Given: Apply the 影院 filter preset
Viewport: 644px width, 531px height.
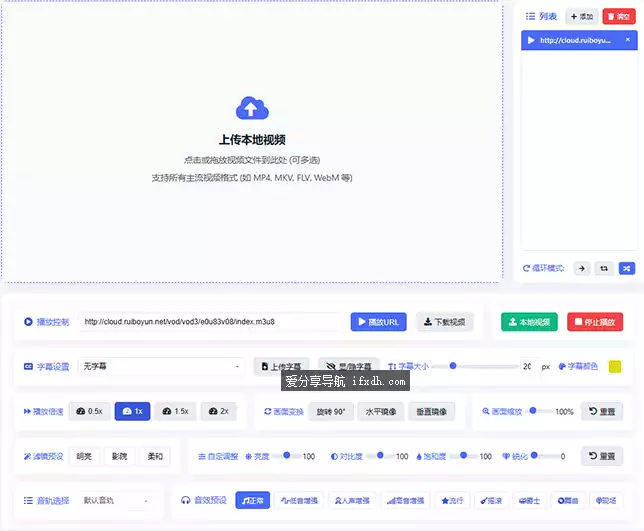Looking at the screenshot, I should [120, 456].
